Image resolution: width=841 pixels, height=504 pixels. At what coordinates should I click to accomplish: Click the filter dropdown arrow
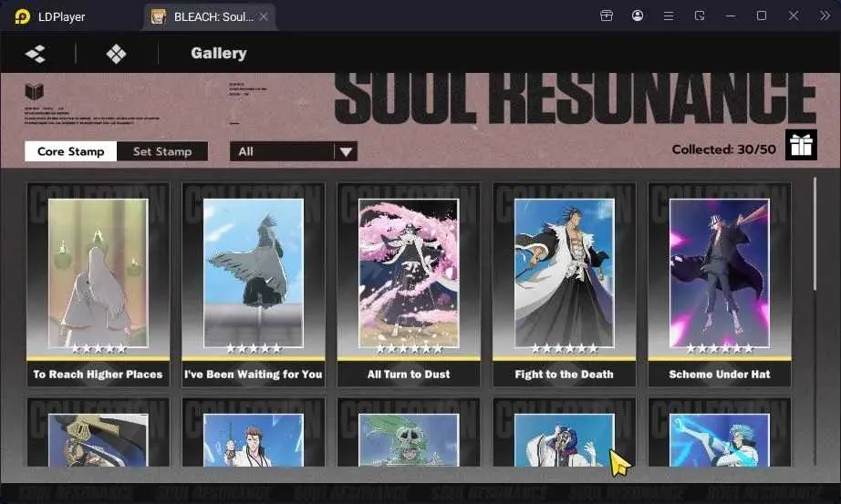coord(346,152)
